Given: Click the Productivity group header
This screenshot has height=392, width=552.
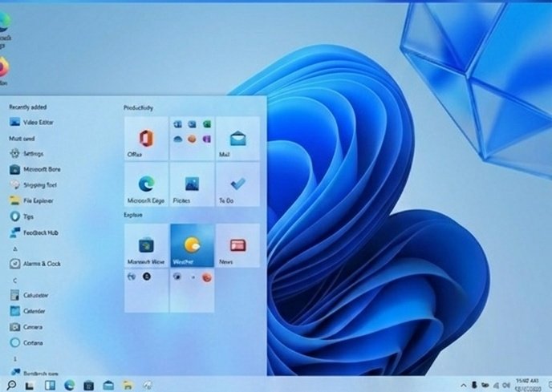Looking at the screenshot, I should pyautogui.click(x=138, y=107).
